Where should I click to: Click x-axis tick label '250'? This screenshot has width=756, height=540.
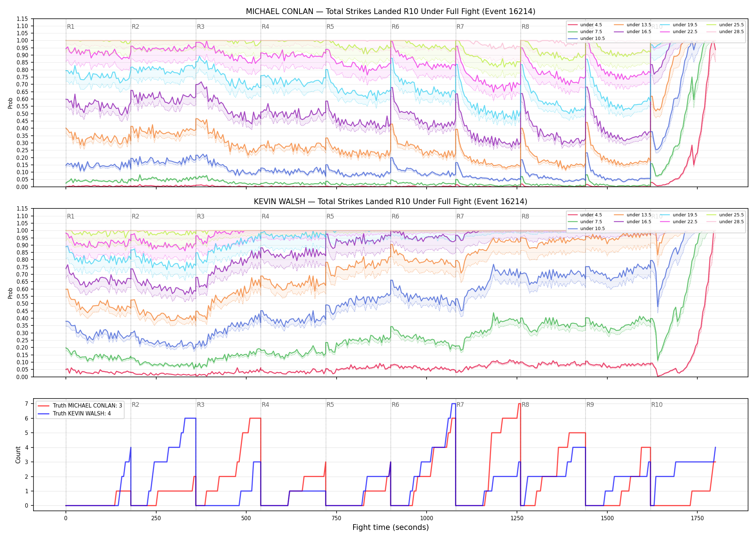[156, 518]
